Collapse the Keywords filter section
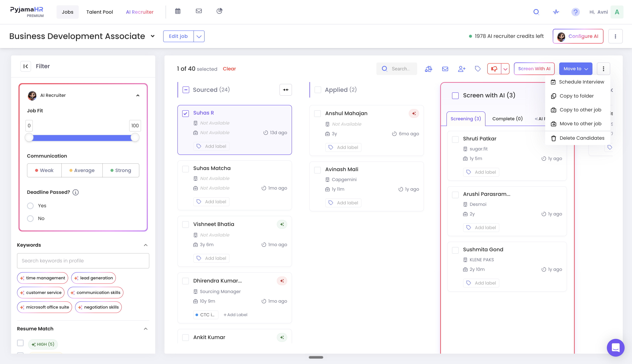The image size is (632, 364). click(x=146, y=245)
